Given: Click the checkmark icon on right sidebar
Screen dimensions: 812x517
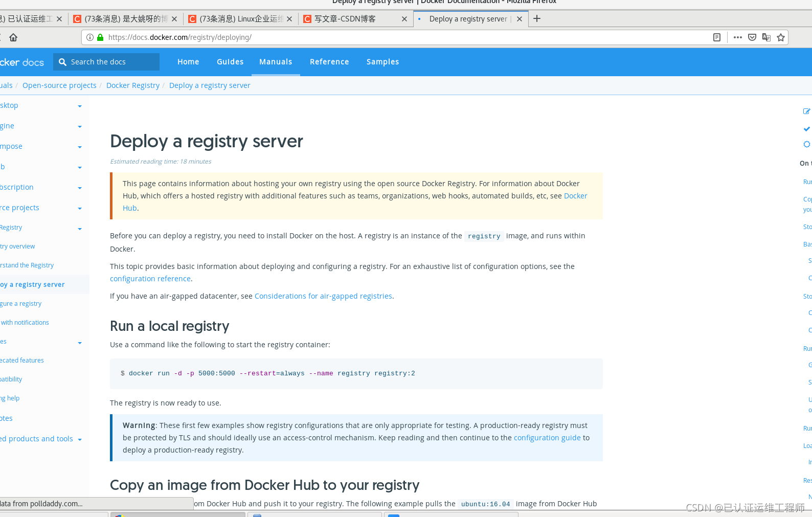Looking at the screenshot, I should click(x=806, y=128).
